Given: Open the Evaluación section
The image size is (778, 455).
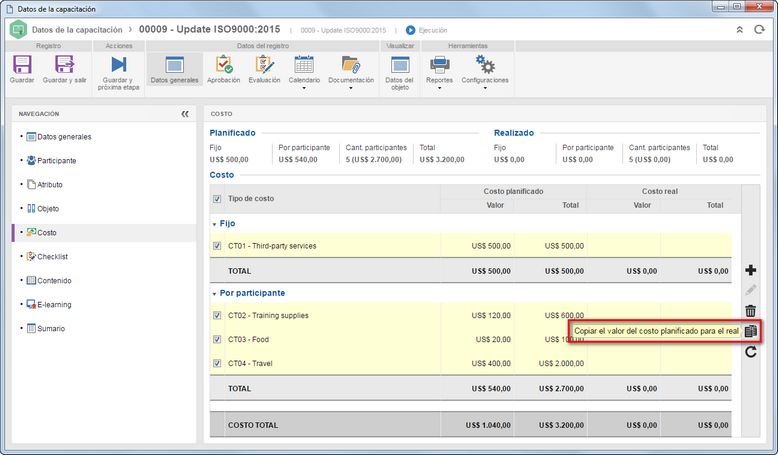Looking at the screenshot, I should [x=264, y=69].
